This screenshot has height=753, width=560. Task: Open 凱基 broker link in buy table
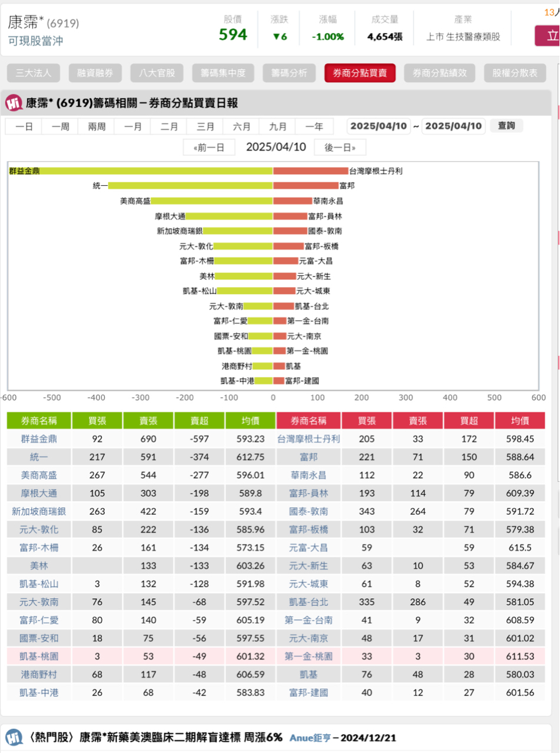(x=308, y=675)
